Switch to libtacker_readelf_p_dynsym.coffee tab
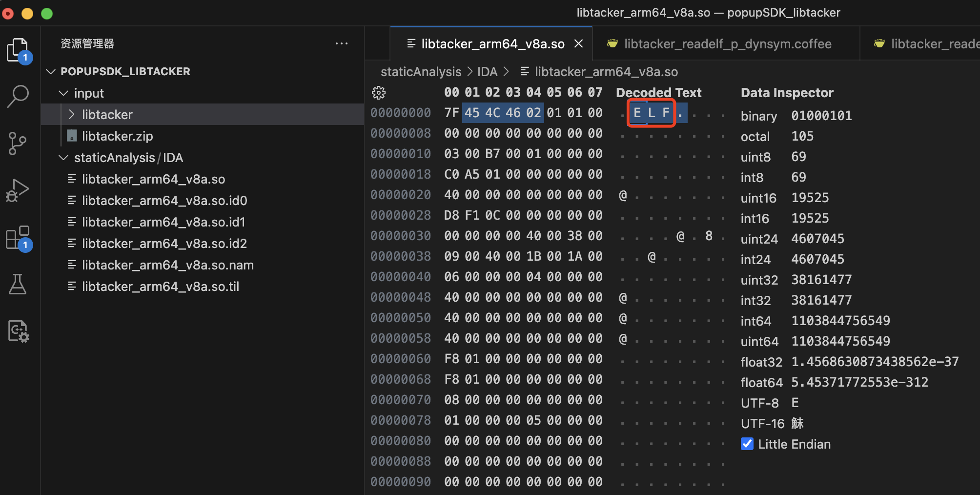The height and width of the screenshot is (495, 980). 727,44
